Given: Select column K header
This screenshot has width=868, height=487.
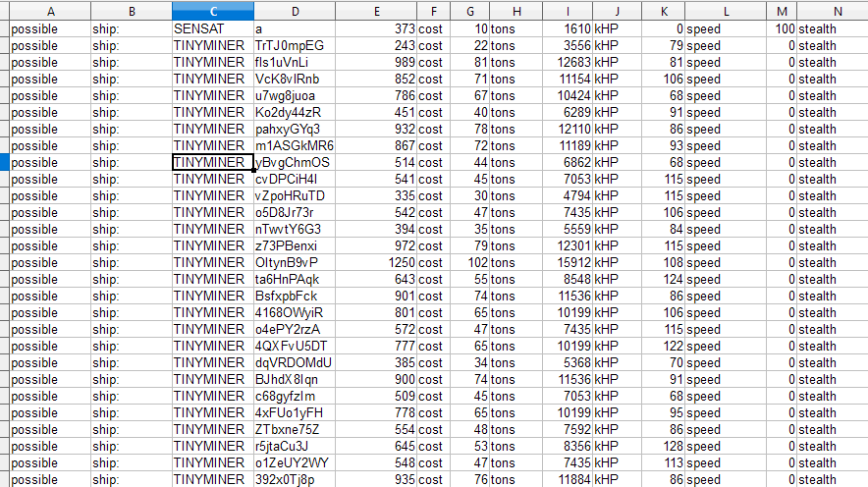Looking at the screenshot, I should 663,11.
